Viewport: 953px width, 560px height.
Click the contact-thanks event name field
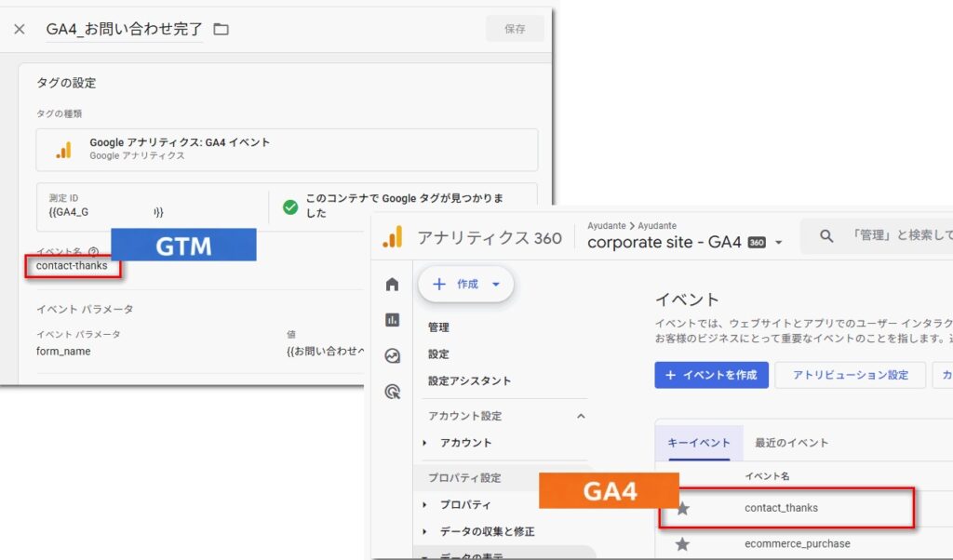pos(73,266)
